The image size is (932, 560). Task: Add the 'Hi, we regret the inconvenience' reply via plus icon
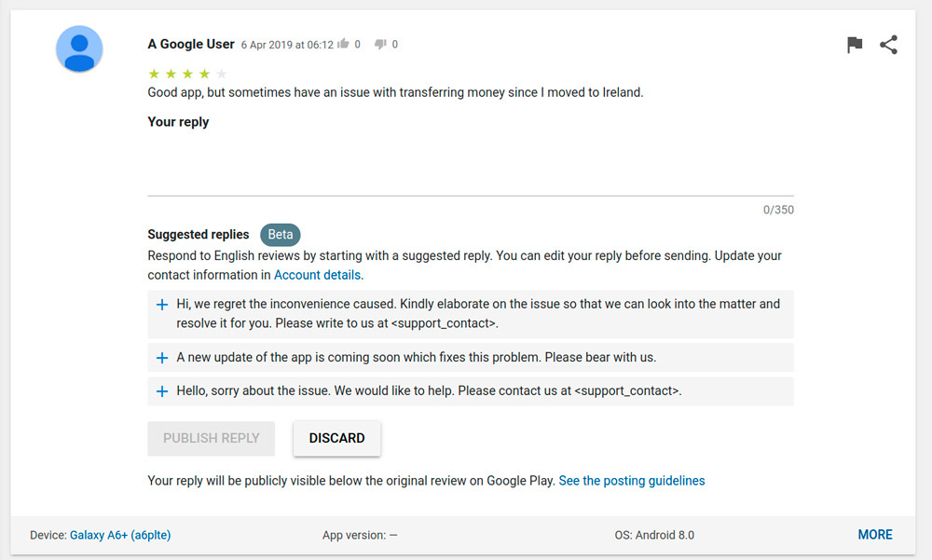pyautogui.click(x=161, y=305)
